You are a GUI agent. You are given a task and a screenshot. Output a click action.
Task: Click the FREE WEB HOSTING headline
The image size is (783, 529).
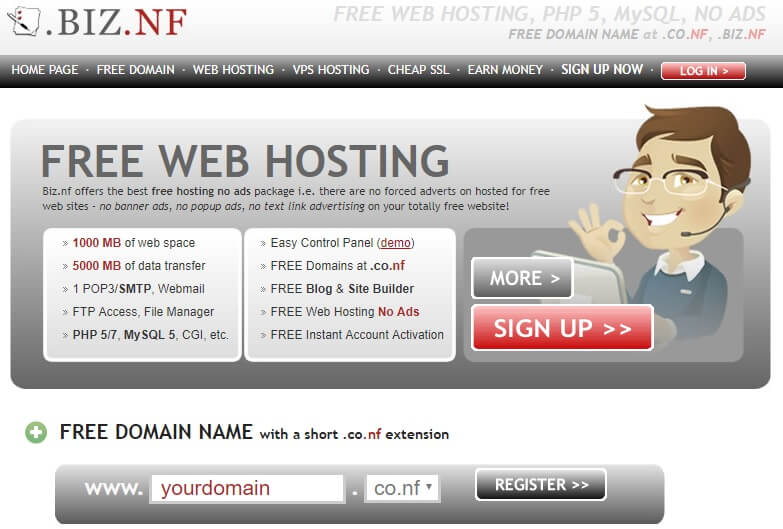coord(245,161)
